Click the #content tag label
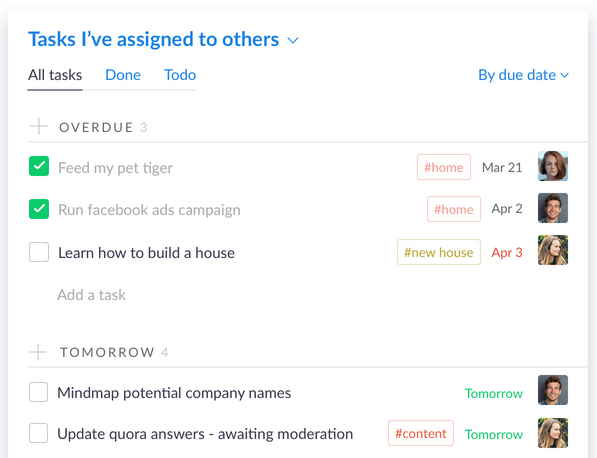The height and width of the screenshot is (458, 597). pos(421,433)
